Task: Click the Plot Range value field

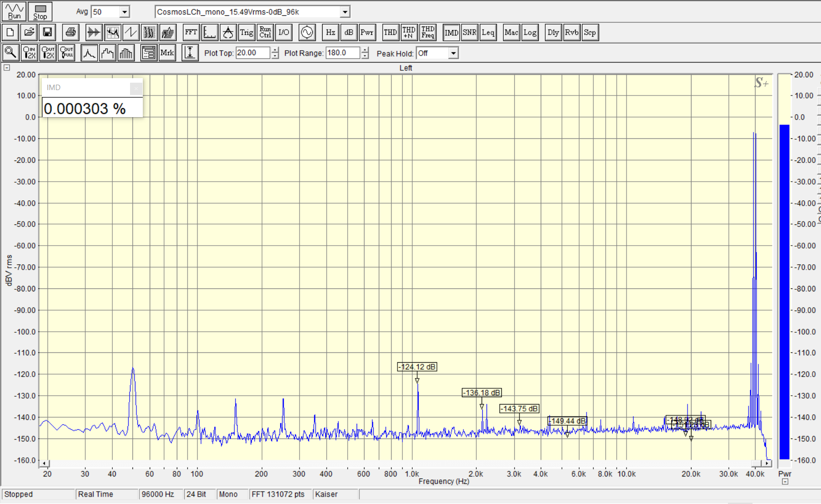Action: point(343,53)
